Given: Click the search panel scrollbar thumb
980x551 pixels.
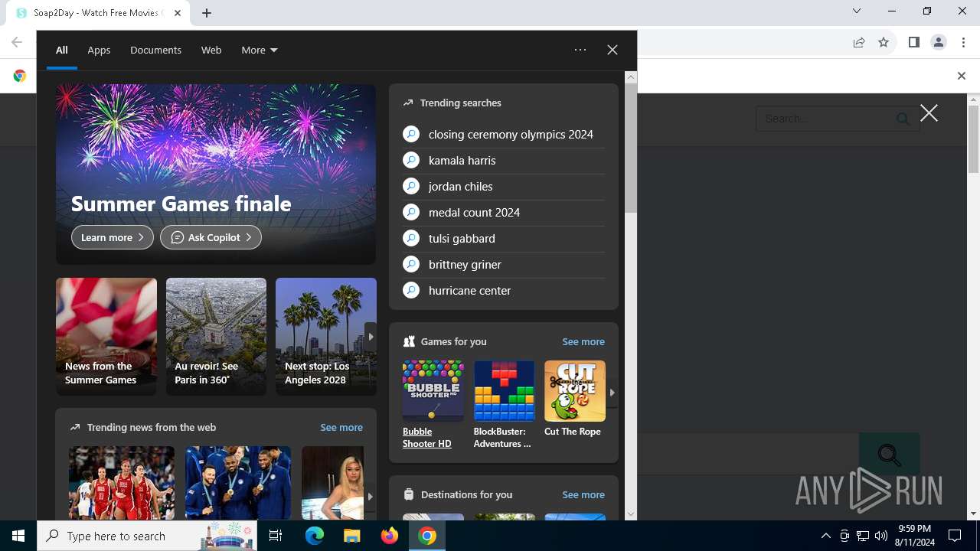Looking at the screenshot, I should click(x=631, y=148).
